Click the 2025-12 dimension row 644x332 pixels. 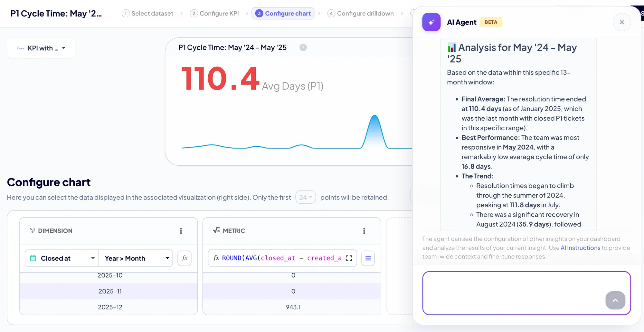(109, 307)
